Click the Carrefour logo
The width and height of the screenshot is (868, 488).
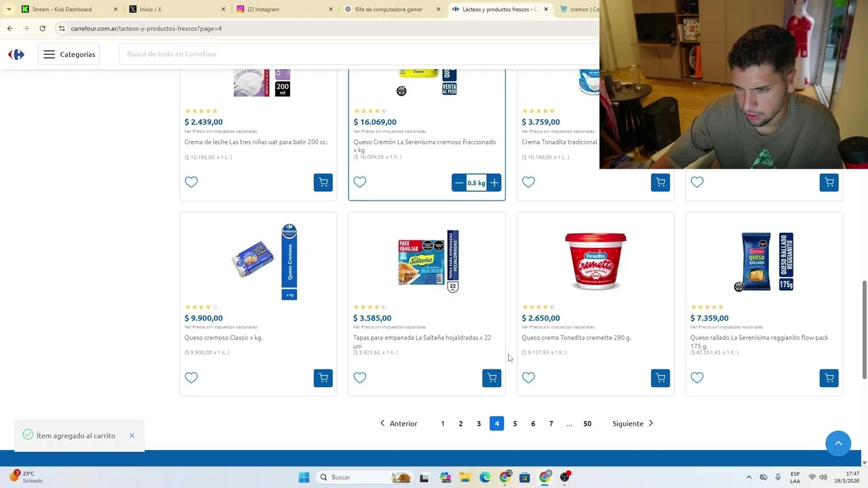(x=16, y=54)
